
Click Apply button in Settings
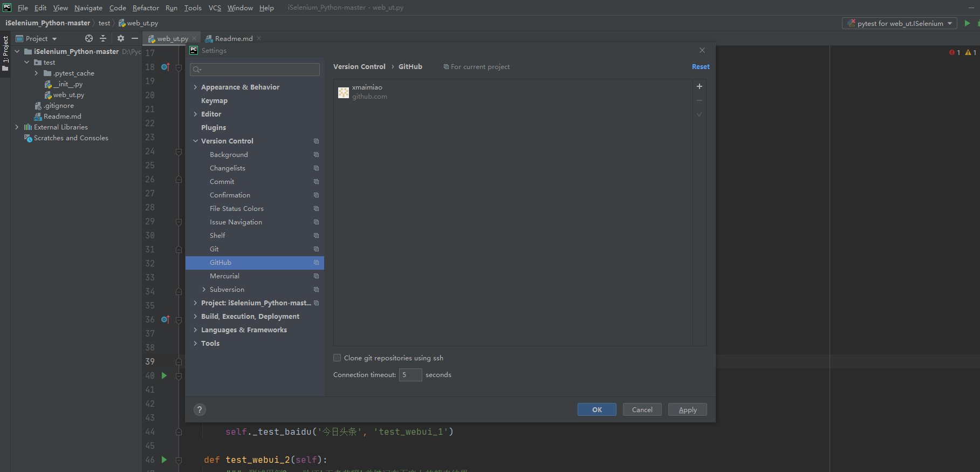(x=688, y=409)
